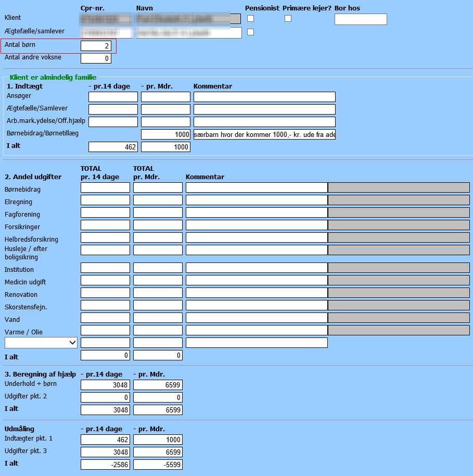Click Forsikringer pr. Mdr. field

(x=158, y=225)
